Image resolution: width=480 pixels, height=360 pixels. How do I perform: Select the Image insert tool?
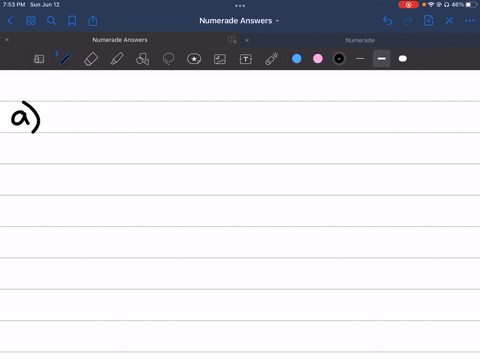click(x=220, y=59)
